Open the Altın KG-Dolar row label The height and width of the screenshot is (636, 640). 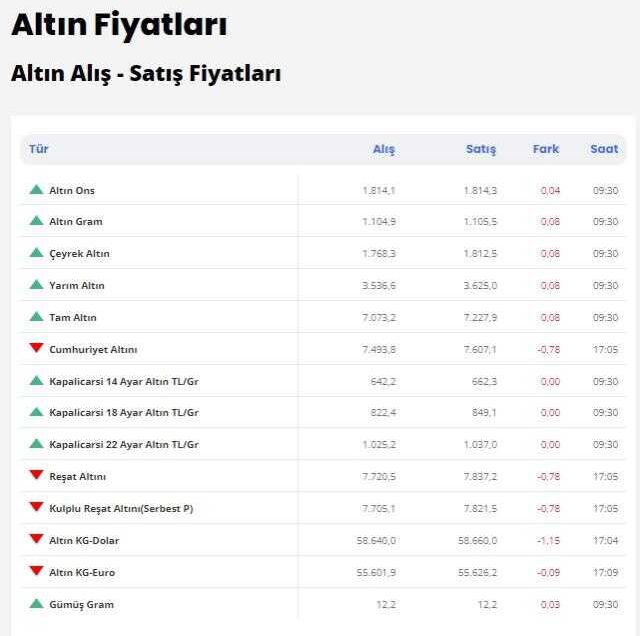tap(84, 540)
